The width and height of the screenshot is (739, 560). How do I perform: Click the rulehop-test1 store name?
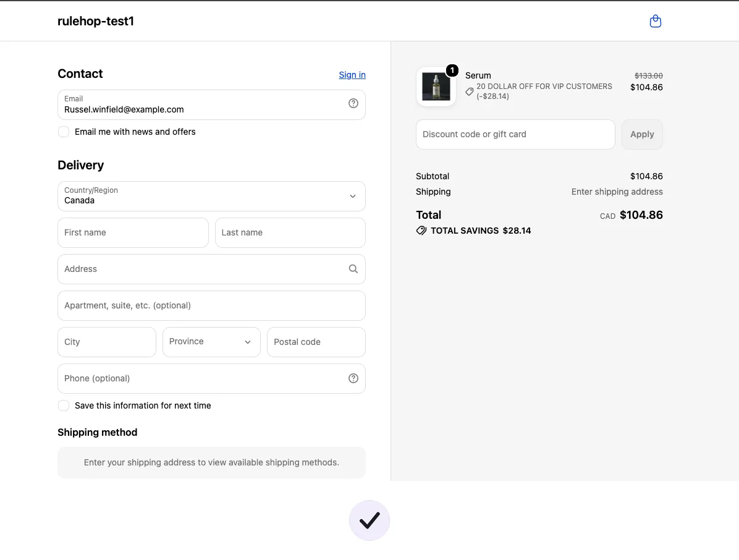[x=96, y=21]
